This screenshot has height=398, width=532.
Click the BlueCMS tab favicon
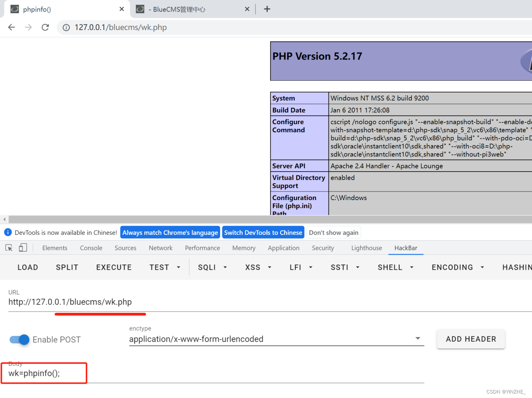point(140,9)
